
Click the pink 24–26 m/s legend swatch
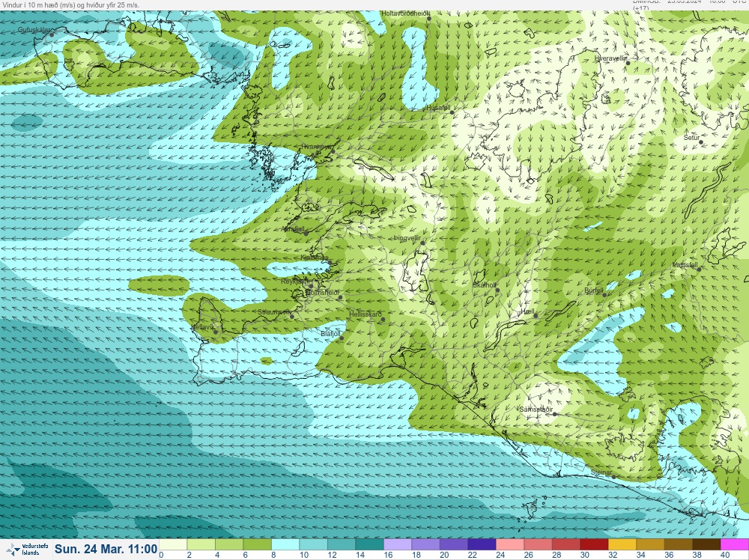point(509,545)
